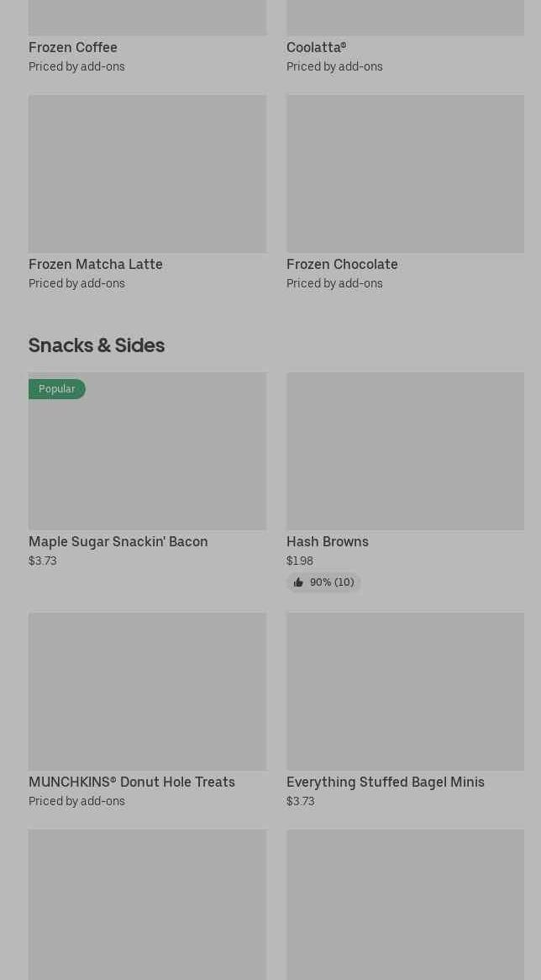Click the Popular badge on Snackin' Bacon
The height and width of the screenshot is (980, 541).
56,389
